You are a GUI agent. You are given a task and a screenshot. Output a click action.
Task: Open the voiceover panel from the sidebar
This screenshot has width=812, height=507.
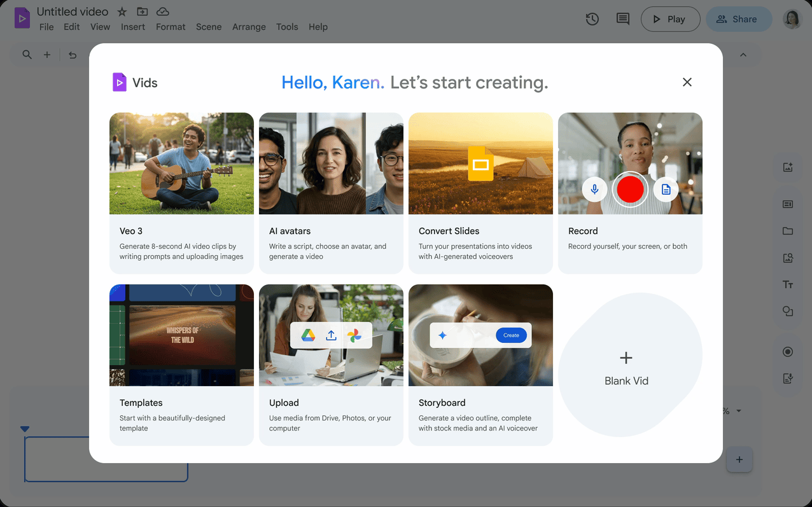tap(788, 378)
